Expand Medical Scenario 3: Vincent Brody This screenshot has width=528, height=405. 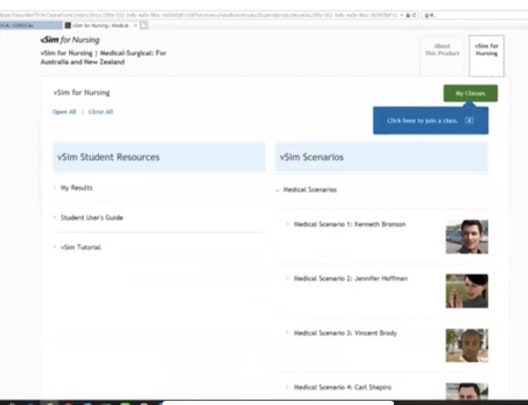click(345, 333)
